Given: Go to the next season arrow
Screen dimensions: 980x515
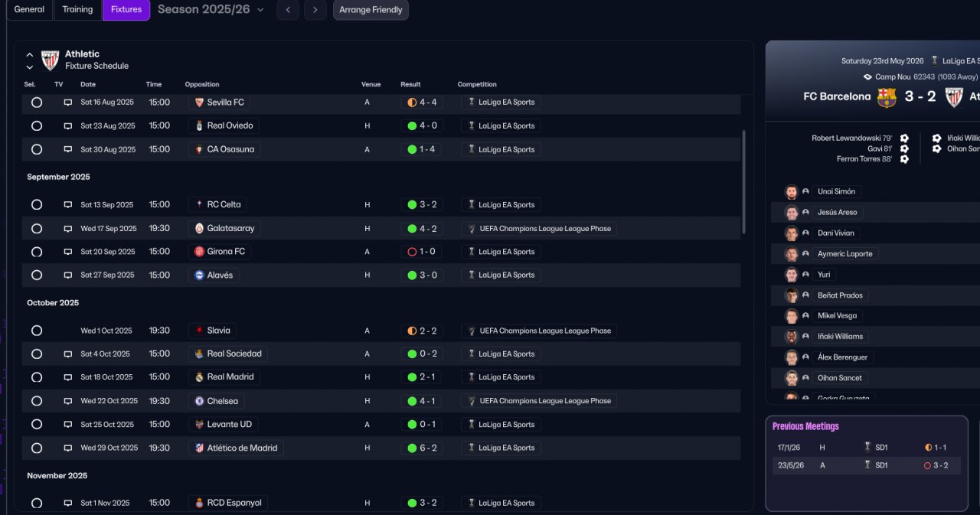Looking at the screenshot, I should [x=315, y=10].
